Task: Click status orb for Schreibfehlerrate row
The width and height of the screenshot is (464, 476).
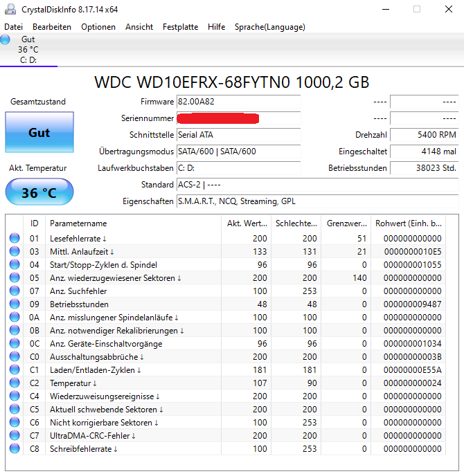Action: click(x=15, y=449)
